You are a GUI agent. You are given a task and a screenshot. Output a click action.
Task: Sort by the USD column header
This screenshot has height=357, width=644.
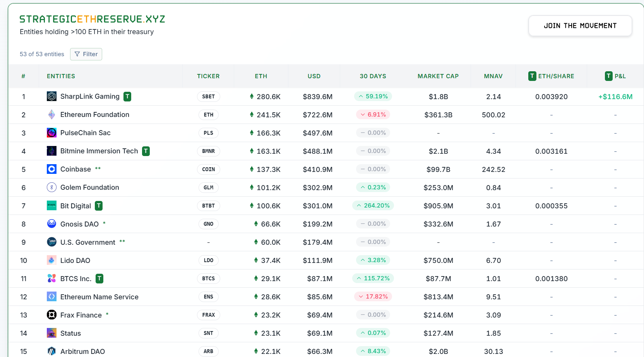pyautogui.click(x=314, y=76)
